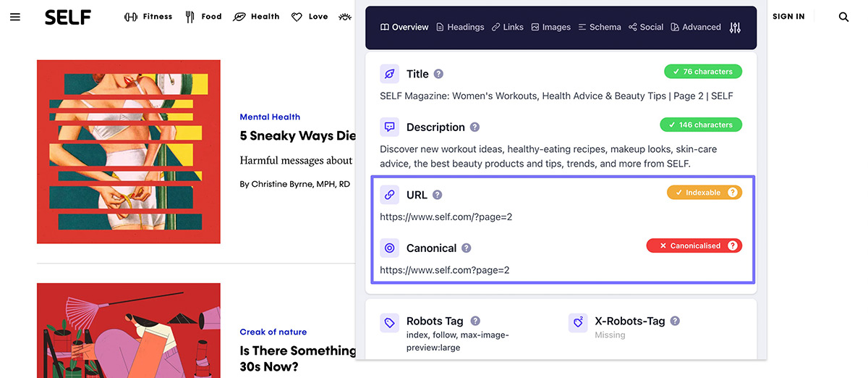Click the URL link icon
This screenshot has height=378, width=868.
click(389, 195)
